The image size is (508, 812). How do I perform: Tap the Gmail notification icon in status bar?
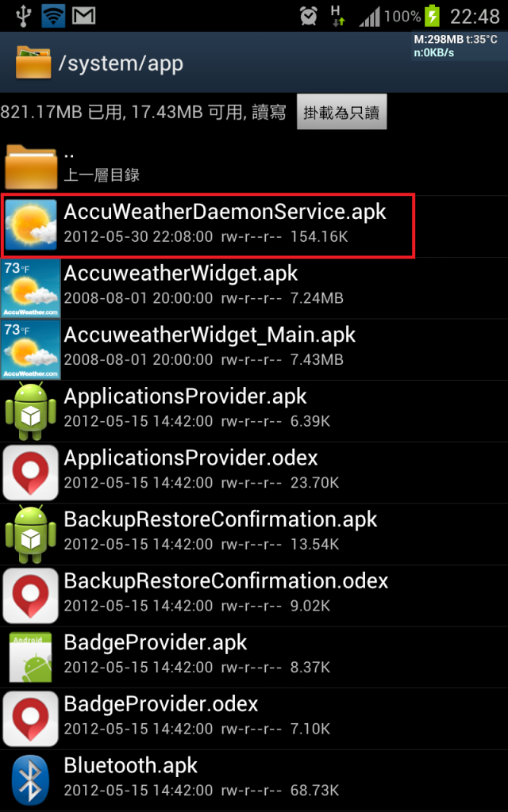(83, 16)
